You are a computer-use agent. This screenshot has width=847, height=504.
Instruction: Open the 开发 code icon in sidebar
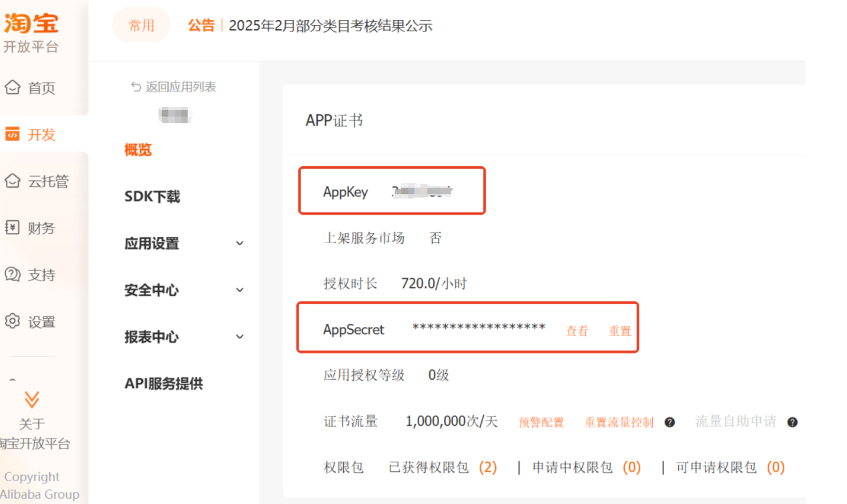click(12, 134)
